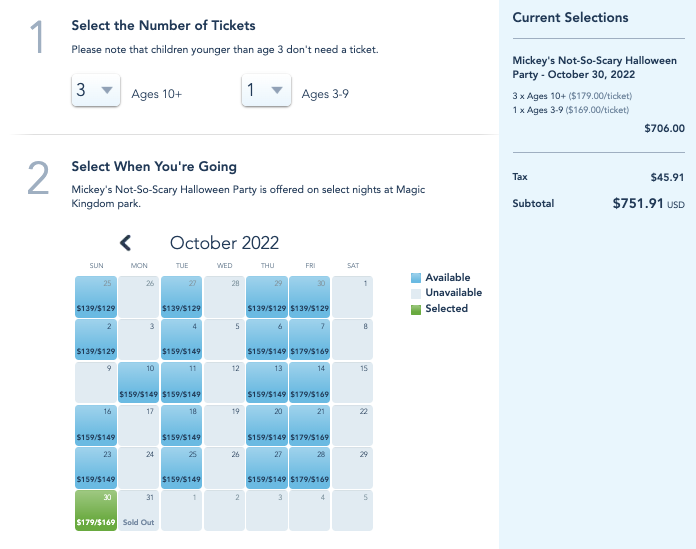The height and width of the screenshot is (549, 696).
Task: Pick Thursday October 6 date
Action: (x=267, y=339)
